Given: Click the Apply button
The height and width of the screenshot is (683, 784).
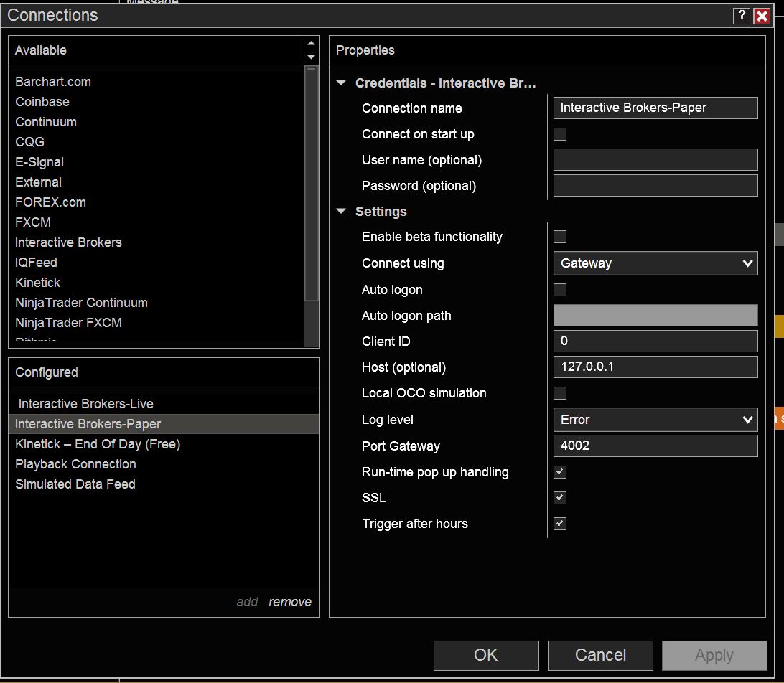Looking at the screenshot, I should 714,656.
